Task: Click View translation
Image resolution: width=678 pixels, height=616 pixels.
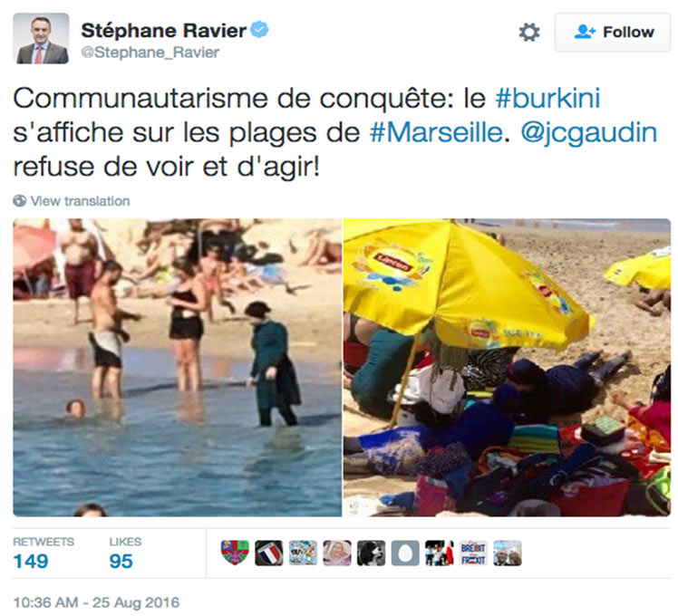Action: point(80,201)
